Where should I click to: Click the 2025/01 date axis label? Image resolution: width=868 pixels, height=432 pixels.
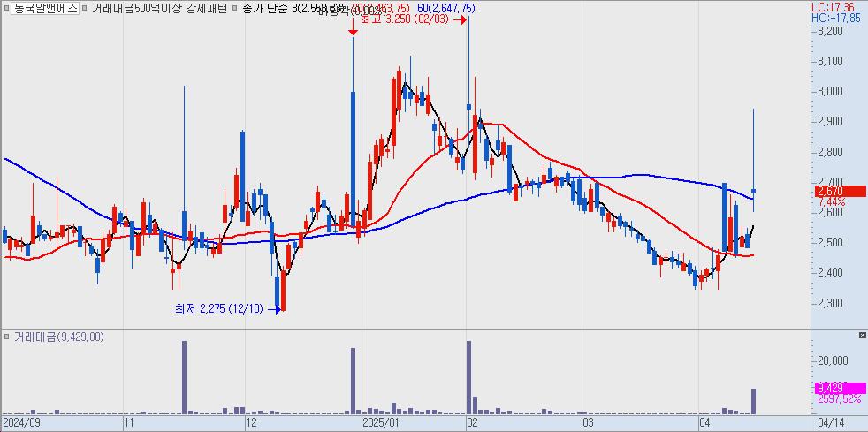(380, 424)
